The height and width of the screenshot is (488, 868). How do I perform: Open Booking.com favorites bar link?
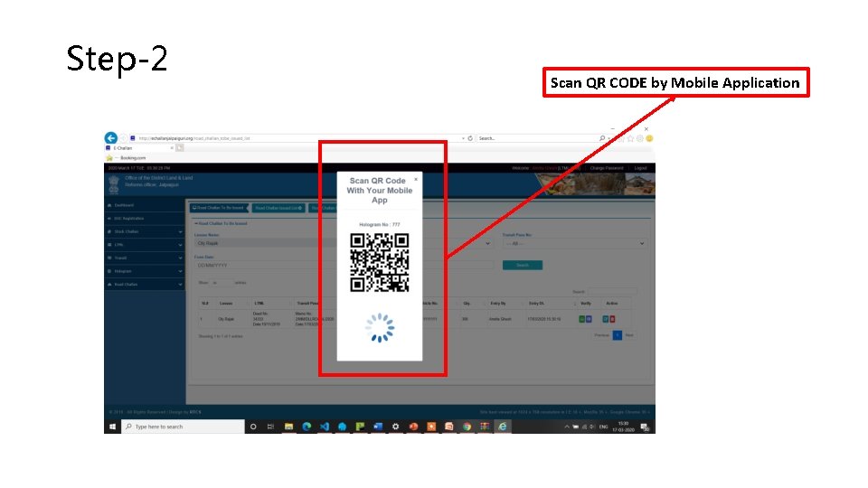[133, 157]
